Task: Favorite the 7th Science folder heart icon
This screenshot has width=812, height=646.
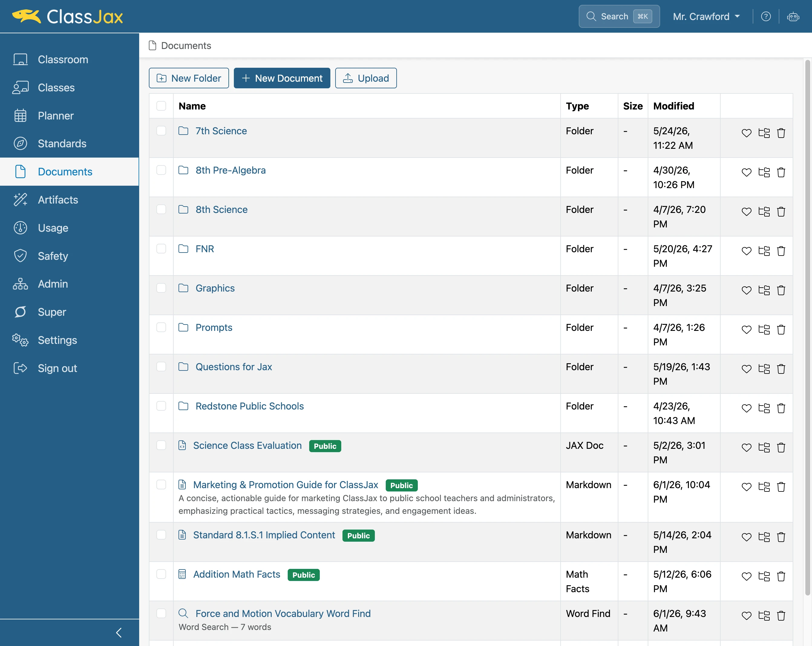Action: pos(746,133)
